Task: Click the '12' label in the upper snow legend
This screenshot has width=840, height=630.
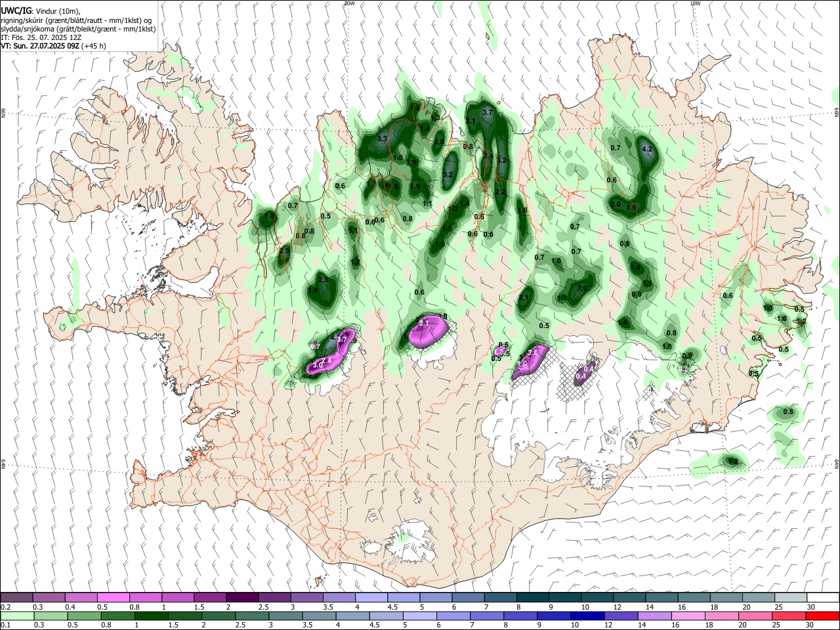Action: (x=618, y=607)
